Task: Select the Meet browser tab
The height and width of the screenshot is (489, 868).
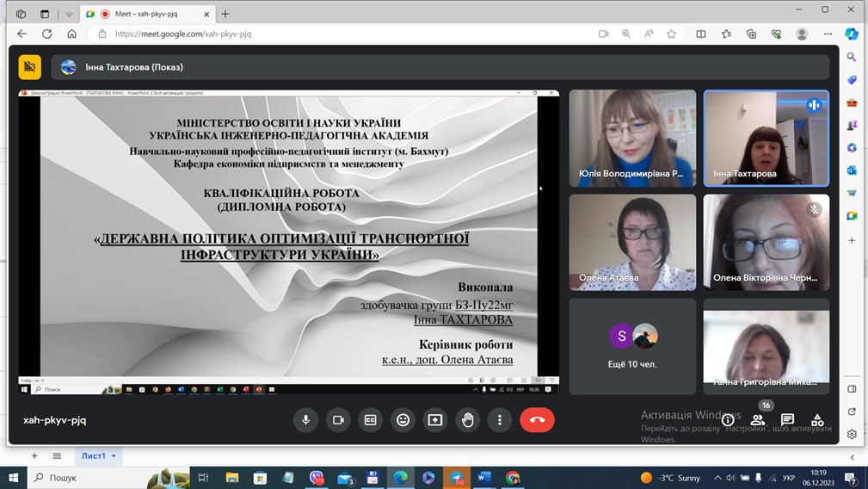Action: pyautogui.click(x=147, y=14)
